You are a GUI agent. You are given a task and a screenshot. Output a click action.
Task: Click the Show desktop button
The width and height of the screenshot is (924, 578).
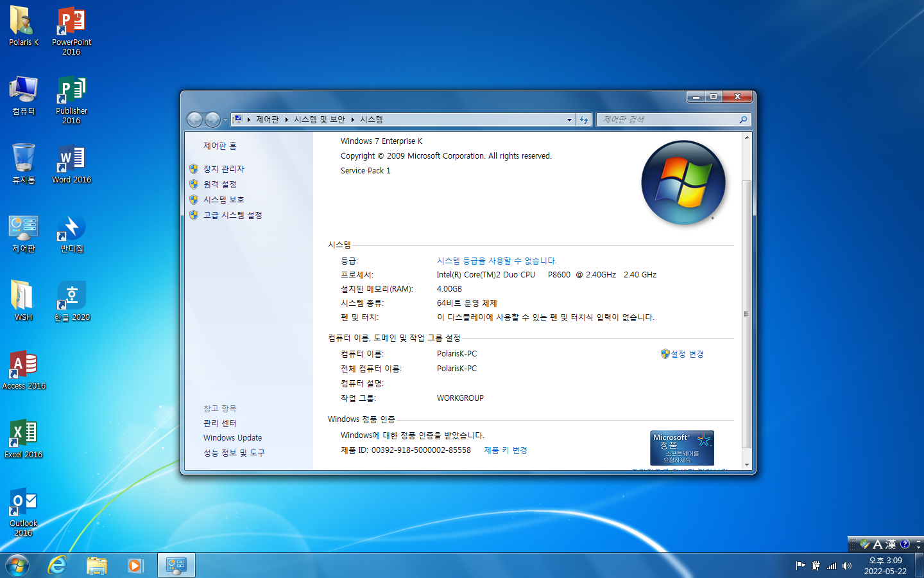(920, 565)
